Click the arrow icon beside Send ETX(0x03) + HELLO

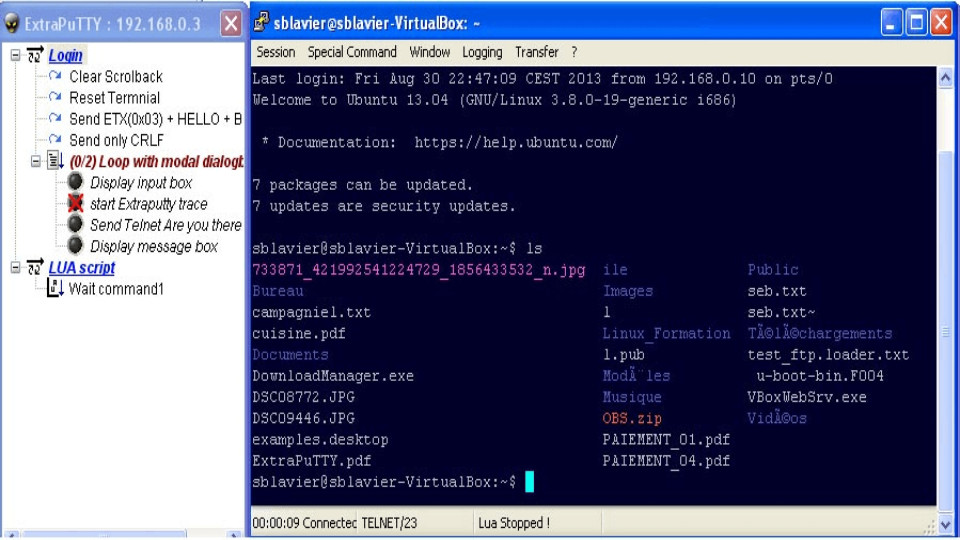(55, 118)
